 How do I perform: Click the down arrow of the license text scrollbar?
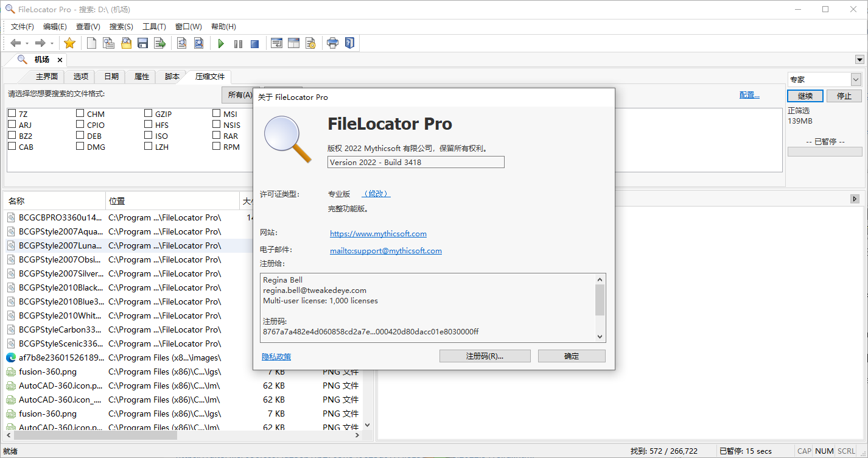click(x=600, y=336)
